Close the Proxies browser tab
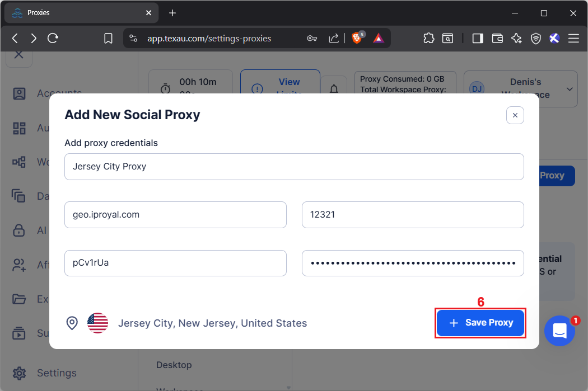 coord(148,13)
